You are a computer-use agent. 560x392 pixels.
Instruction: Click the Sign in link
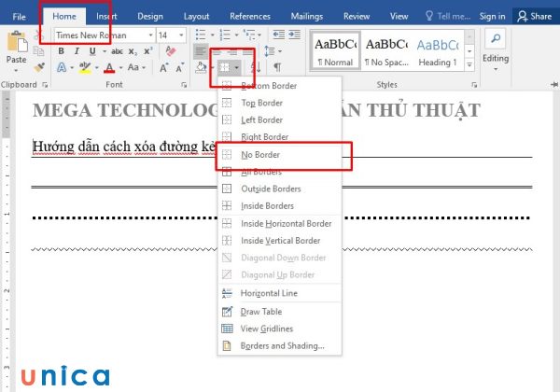492,17
